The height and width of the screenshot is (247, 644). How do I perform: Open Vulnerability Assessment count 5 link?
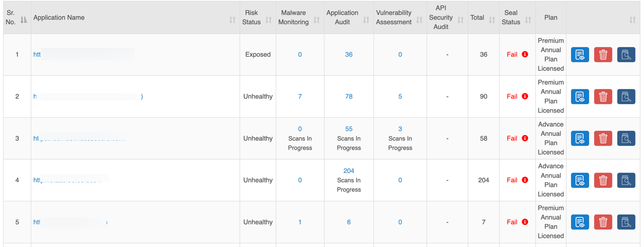(x=400, y=96)
